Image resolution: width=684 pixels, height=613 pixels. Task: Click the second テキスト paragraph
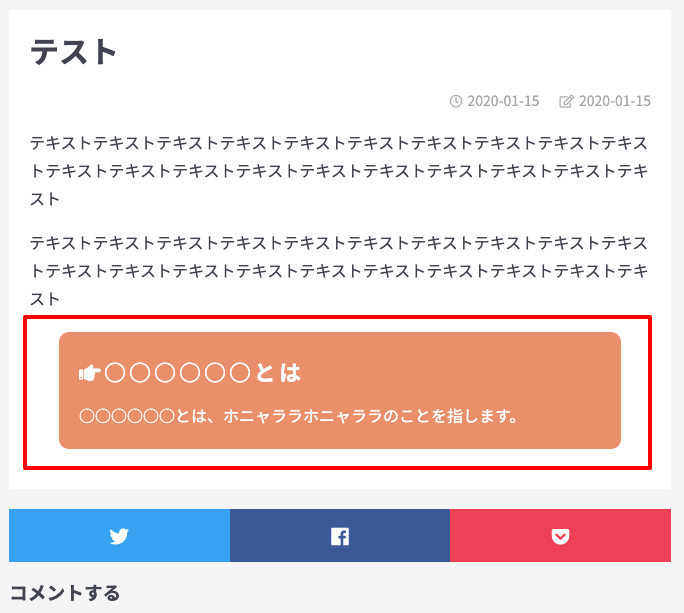339,271
